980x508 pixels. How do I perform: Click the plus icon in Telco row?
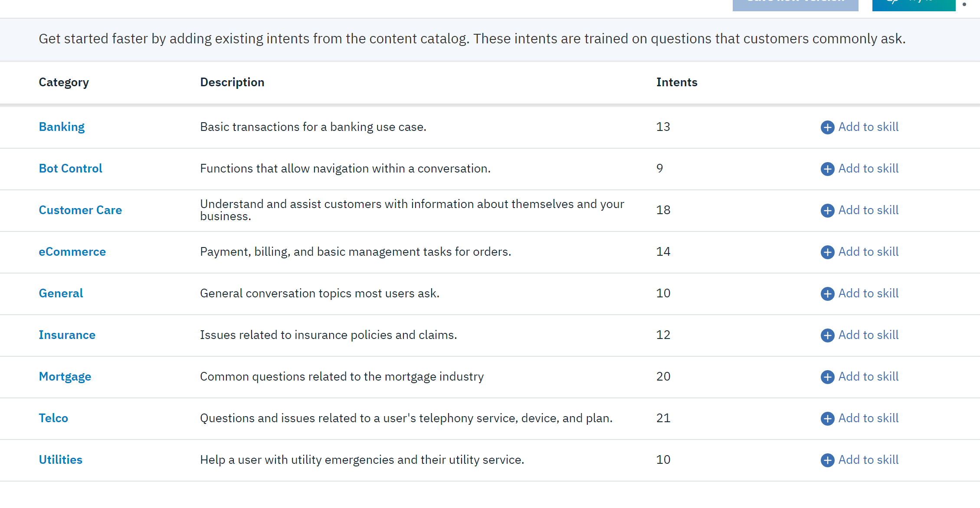click(827, 419)
